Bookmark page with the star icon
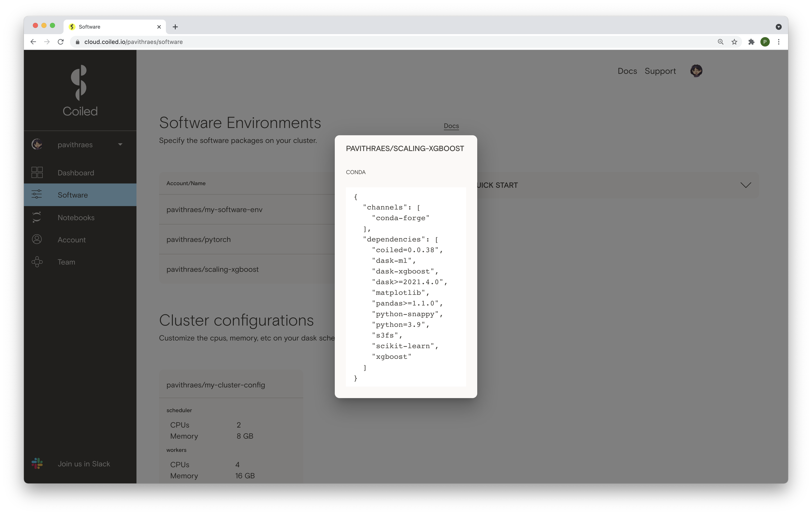The height and width of the screenshot is (515, 812). [734, 42]
